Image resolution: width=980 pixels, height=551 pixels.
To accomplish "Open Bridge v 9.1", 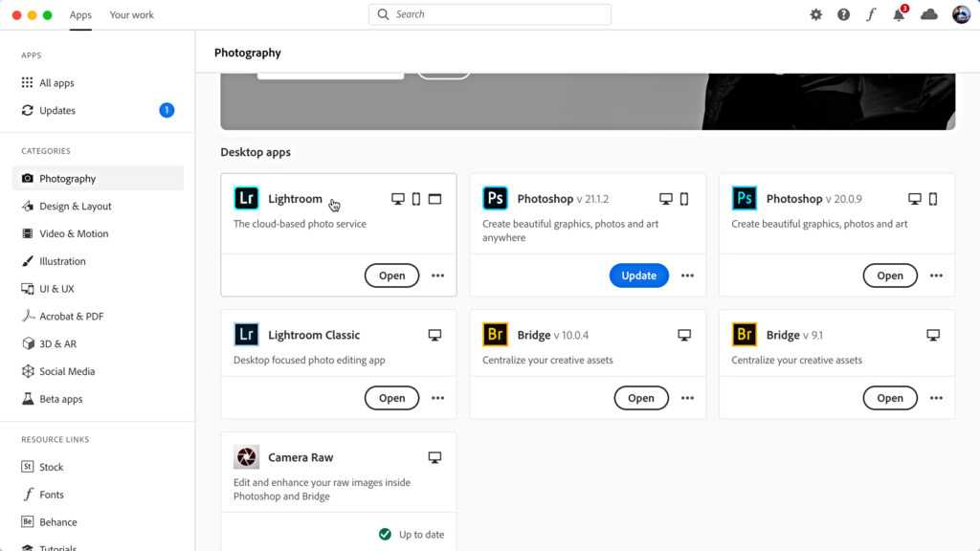I will (890, 398).
